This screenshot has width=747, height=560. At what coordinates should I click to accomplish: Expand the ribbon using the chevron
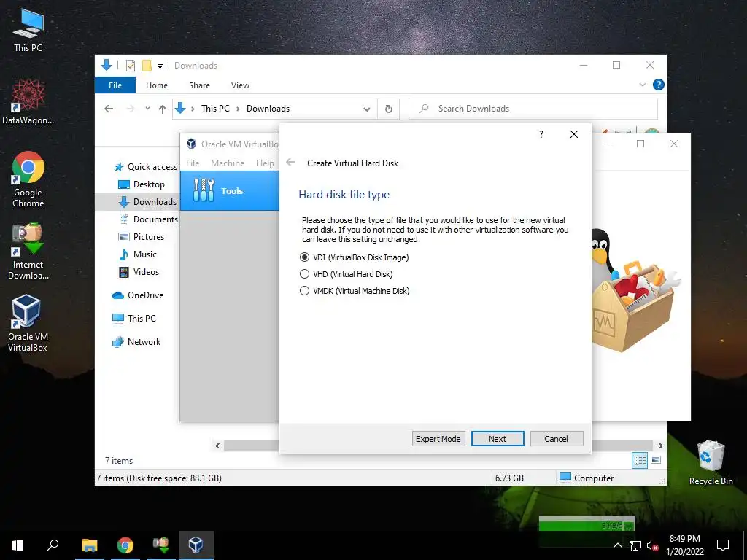point(642,85)
